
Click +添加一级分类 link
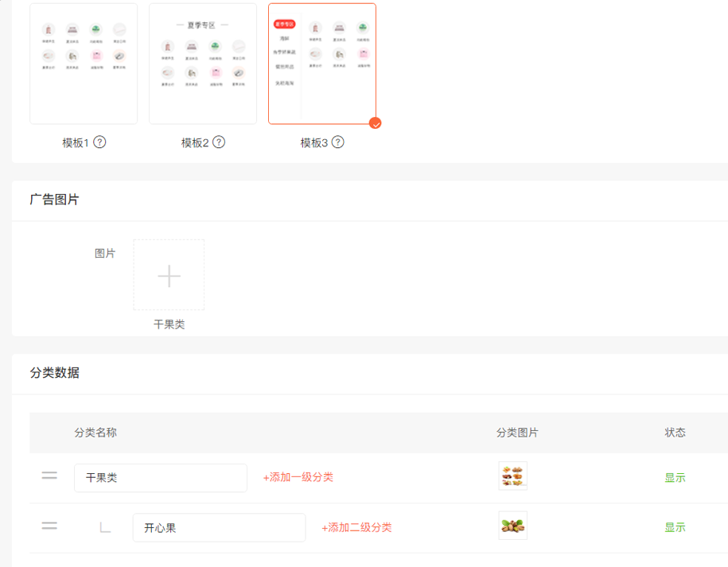pyautogui.click(x=298, y=477)
